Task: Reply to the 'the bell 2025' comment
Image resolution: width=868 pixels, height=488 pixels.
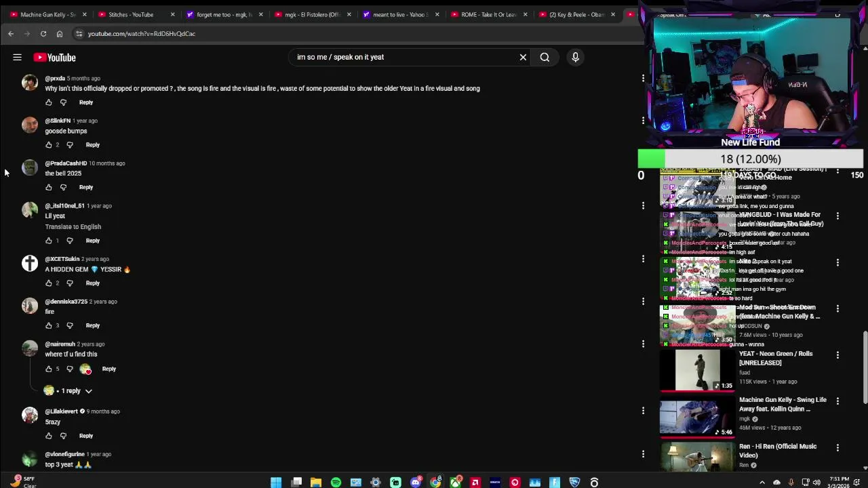Action: [86, 187]
